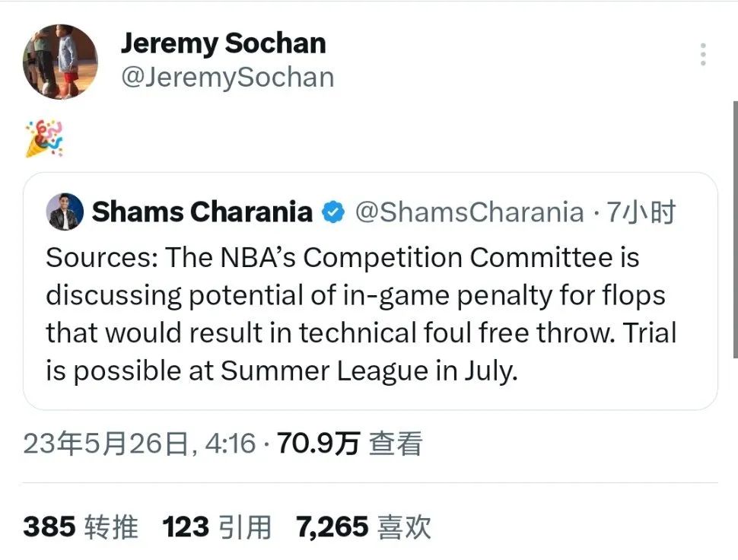The height and width of the screenshot is (560, 738).
Task: Click Jeremy Sochan's profile picture
Action: click(61, 61)
